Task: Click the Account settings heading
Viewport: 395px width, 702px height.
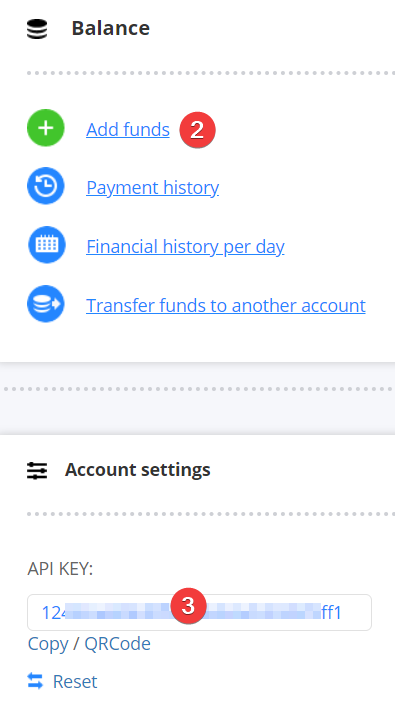Action: [x=137, y=470]
